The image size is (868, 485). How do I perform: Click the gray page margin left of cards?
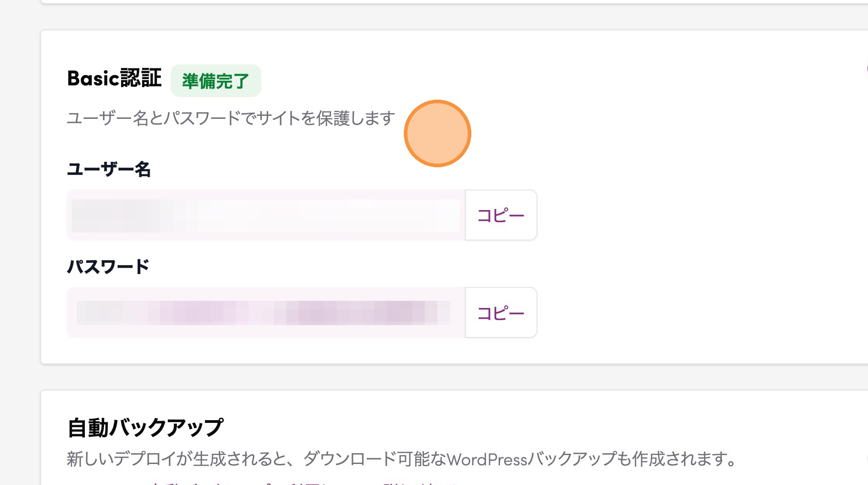[x=20, y=224]
